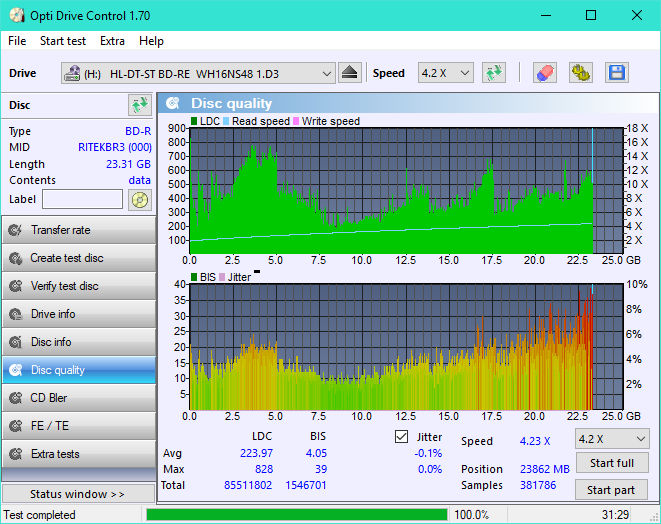Screen dimensions: 661x524
Task: Open the FE / TE view
Action: (79, 426)
